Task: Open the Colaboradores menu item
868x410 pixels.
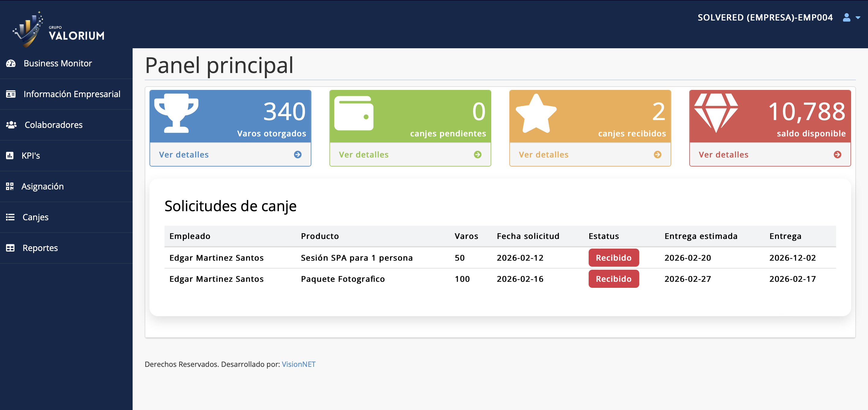Action: [66, 125]
